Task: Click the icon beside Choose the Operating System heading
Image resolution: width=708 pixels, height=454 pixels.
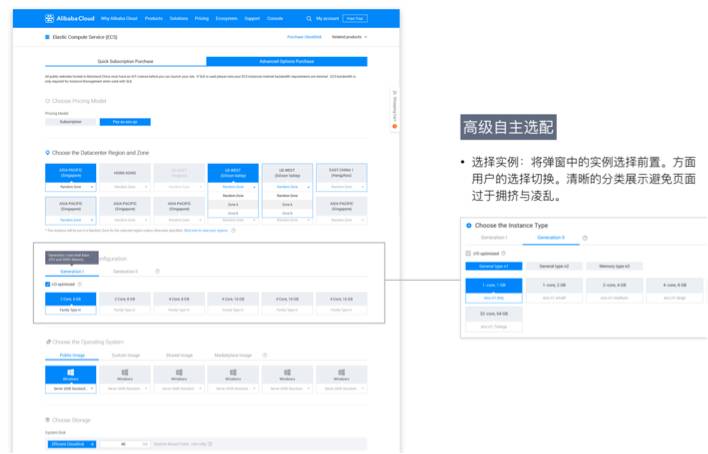Action: pyautogui.click(x=48, y=342)
